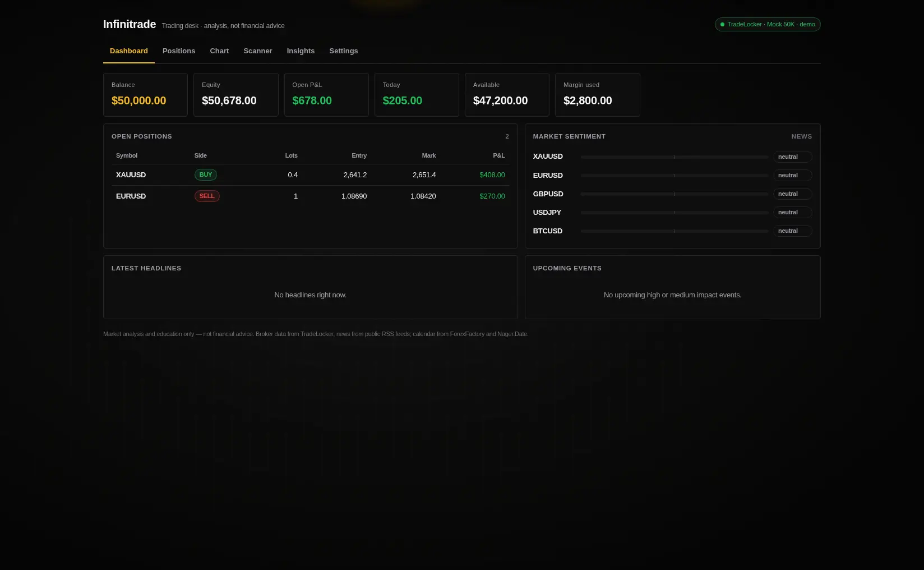Select XAUUSD in open positions table
Screen dimensions: 924x570
click(x=131, y=175)
